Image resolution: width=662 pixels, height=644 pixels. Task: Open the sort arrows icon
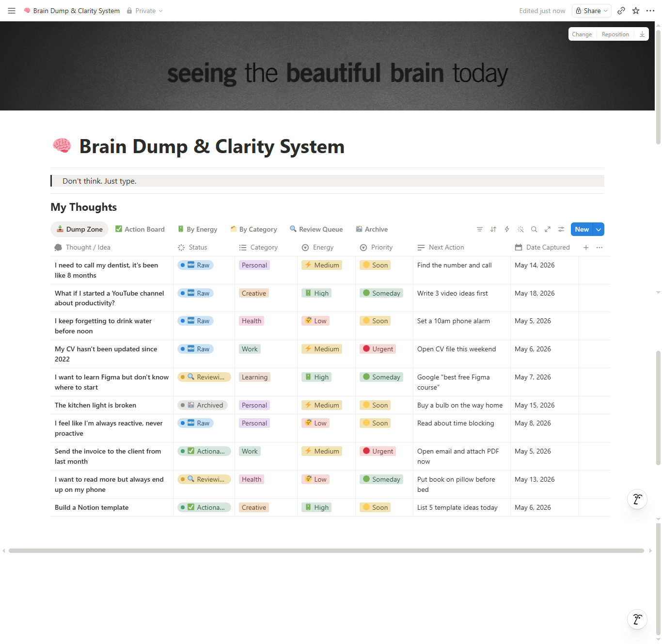(x=493, y=229)
